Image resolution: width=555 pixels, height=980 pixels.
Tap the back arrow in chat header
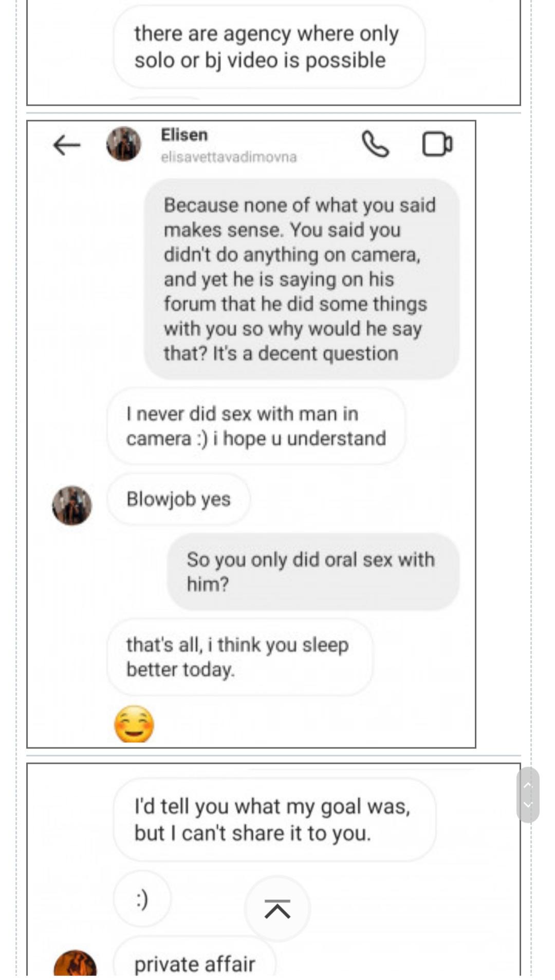67,145
